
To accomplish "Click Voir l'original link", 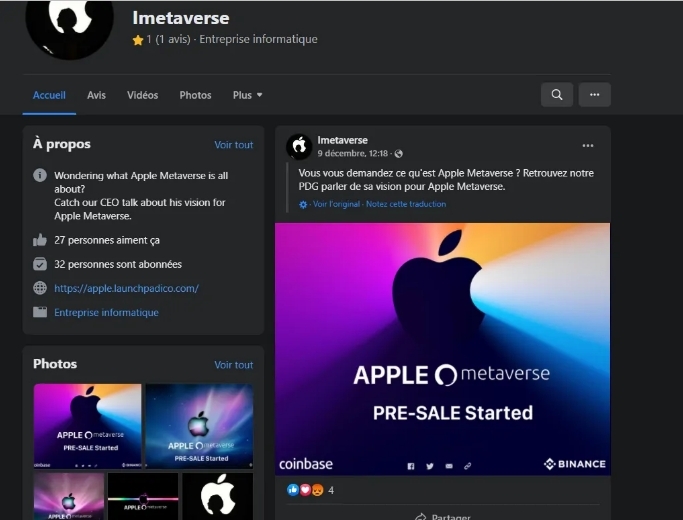I will tap(337, 204).
